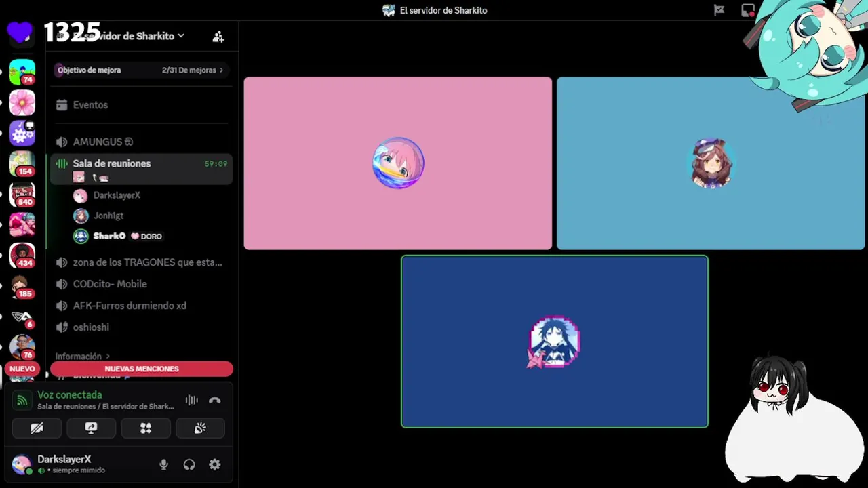
Task: Share your screen
Action: pos(91,428)
